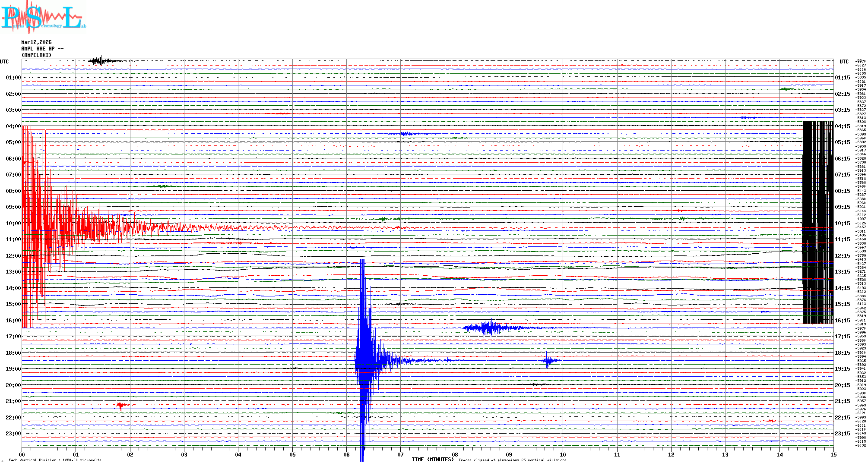Click the large red earthquake waveform
This screenshot has height=466, width=868.
click(39, 216)
